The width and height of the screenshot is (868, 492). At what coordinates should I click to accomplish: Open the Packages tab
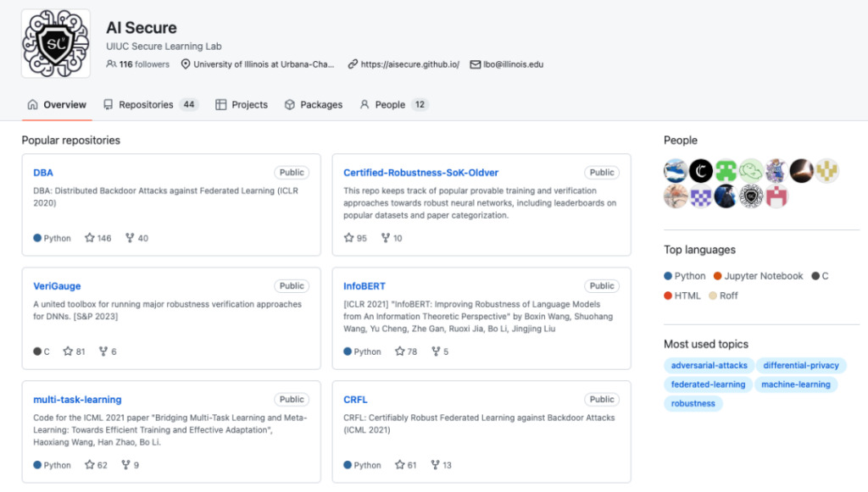click(x=314, y=104)
